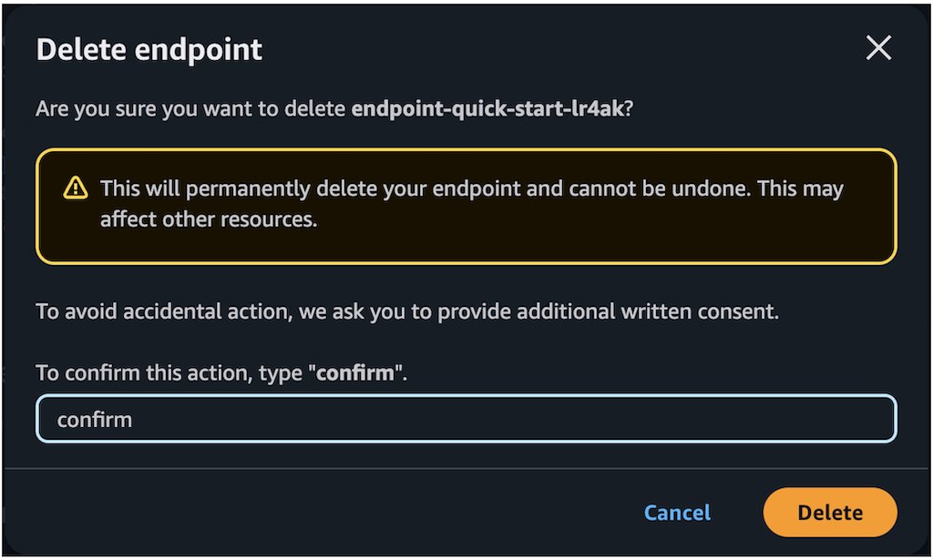Confirm deletion with the orange Delete button

pyautogui.click(x=830, y=513)
